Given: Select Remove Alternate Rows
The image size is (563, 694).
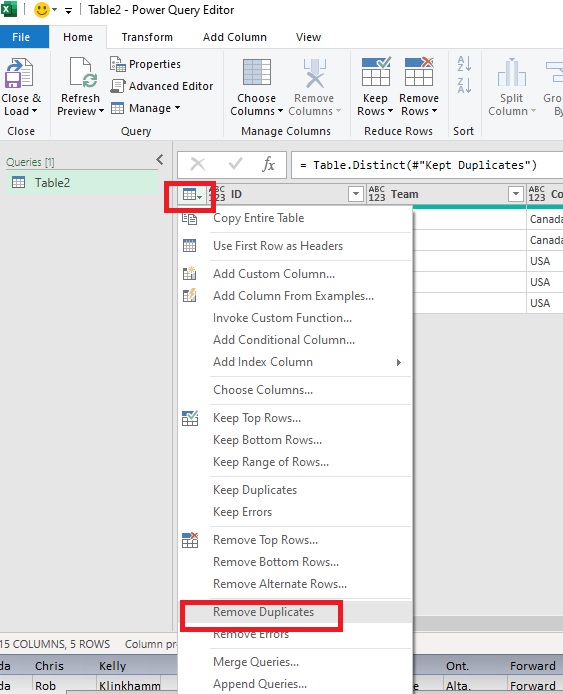Looking at the screenshot, I should click(295, 585).
